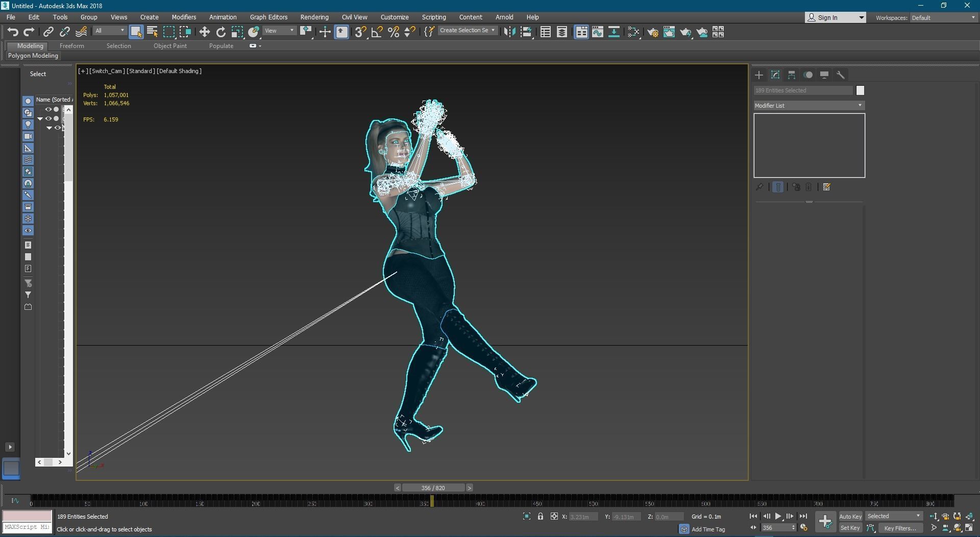Click the Redo arrow icon
The width and height of the screenshot is (980, 537).
pyautogui.click(x=29, y=32)
